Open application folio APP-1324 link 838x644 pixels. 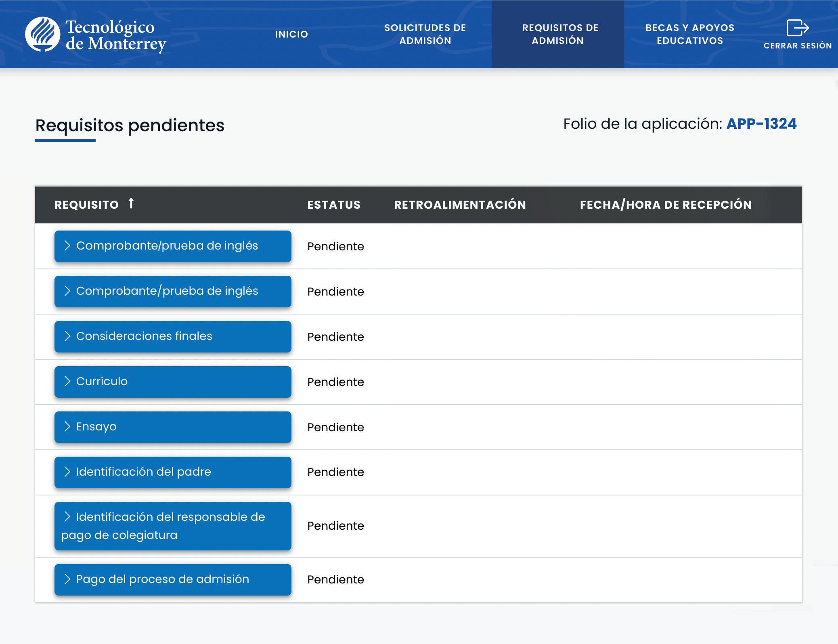pyautogui.click(x=761, y=124)
